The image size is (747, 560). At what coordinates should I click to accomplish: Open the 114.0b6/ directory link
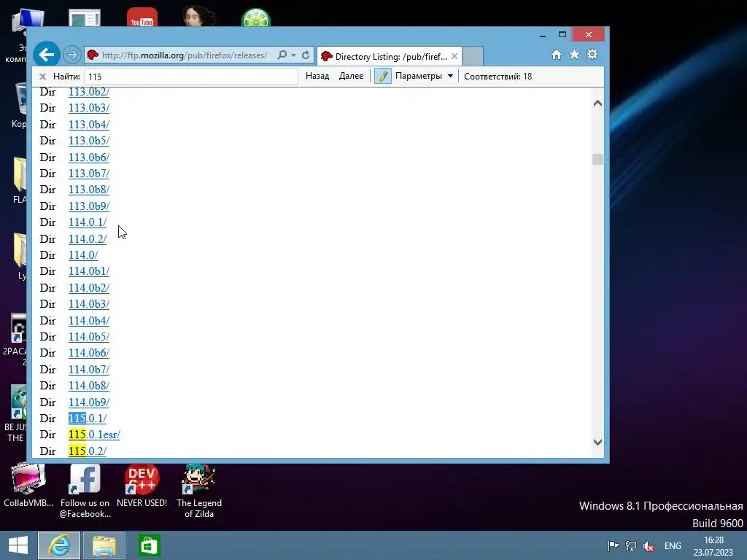88,353
